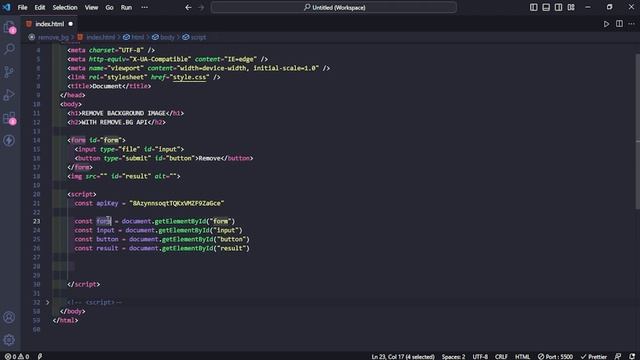Open the Search view in activity bar
This screenshot has width=640, height=360.
coord(9,49)
